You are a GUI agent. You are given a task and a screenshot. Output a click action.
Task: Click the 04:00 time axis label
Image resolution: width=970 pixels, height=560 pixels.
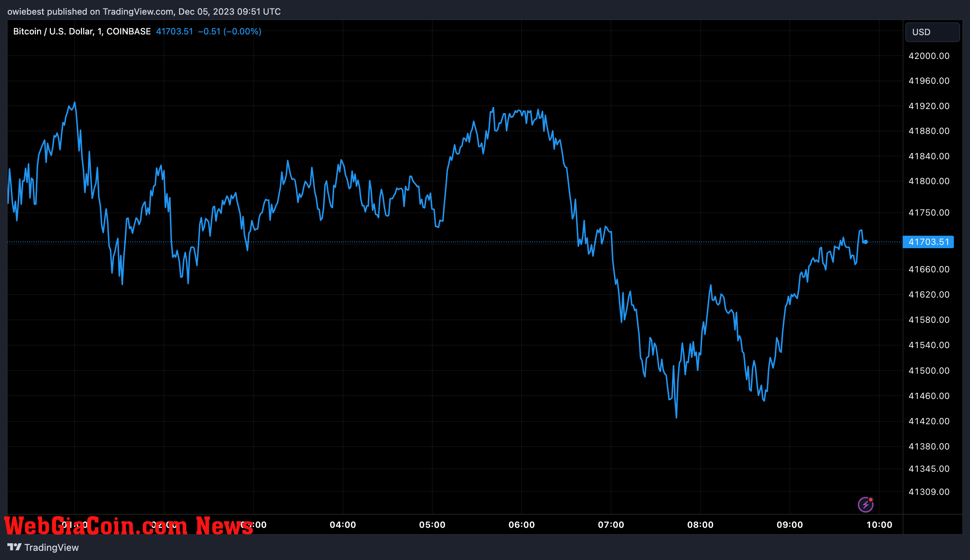tap(343, 525)
